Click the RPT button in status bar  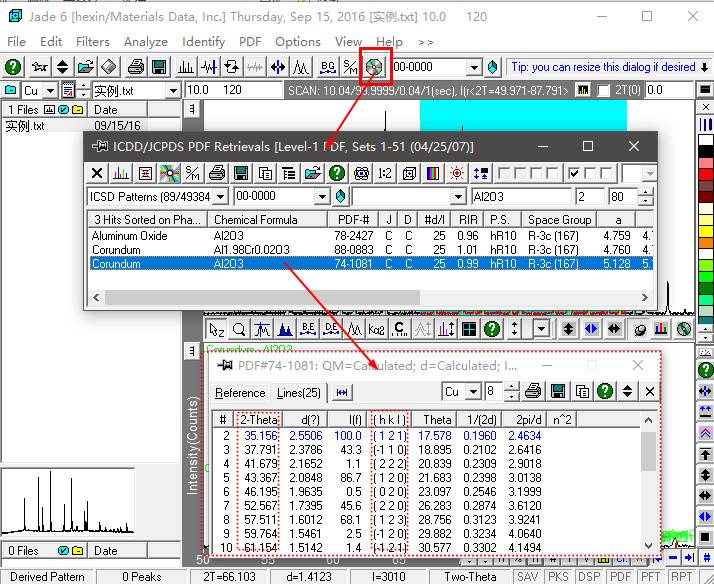click(x=682, y=576)
